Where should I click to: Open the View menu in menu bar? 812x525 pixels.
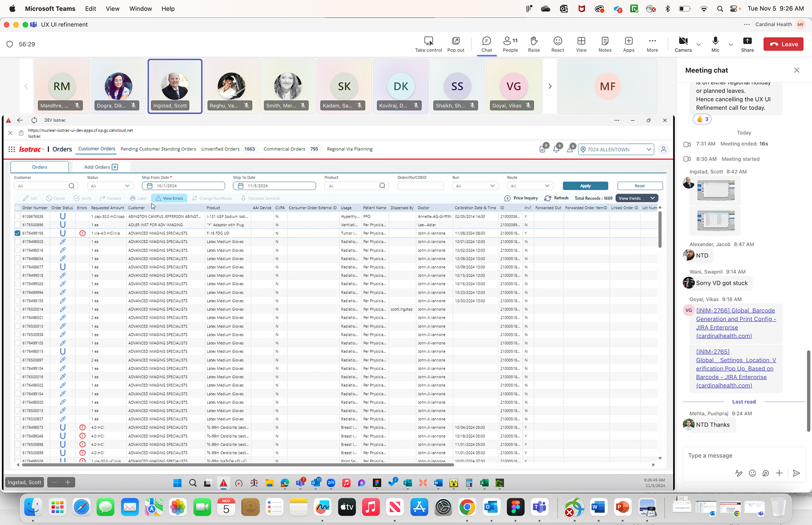(112, 8)
